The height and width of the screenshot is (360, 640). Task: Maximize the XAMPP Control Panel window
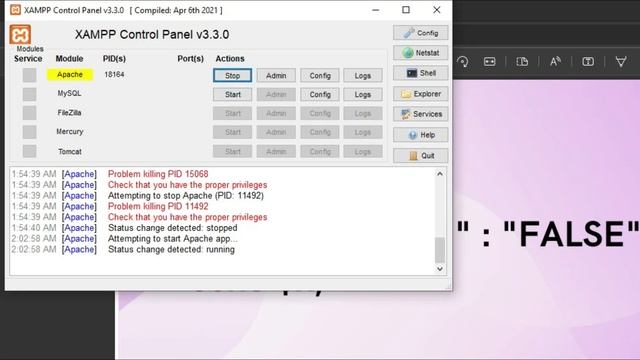(x=406, y=10)
